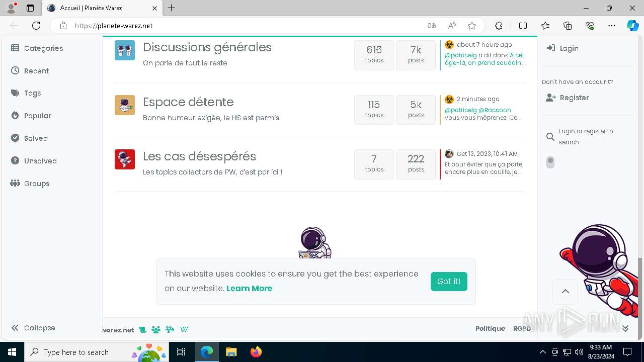Click the footer people-arrows icon

[170, 330]
